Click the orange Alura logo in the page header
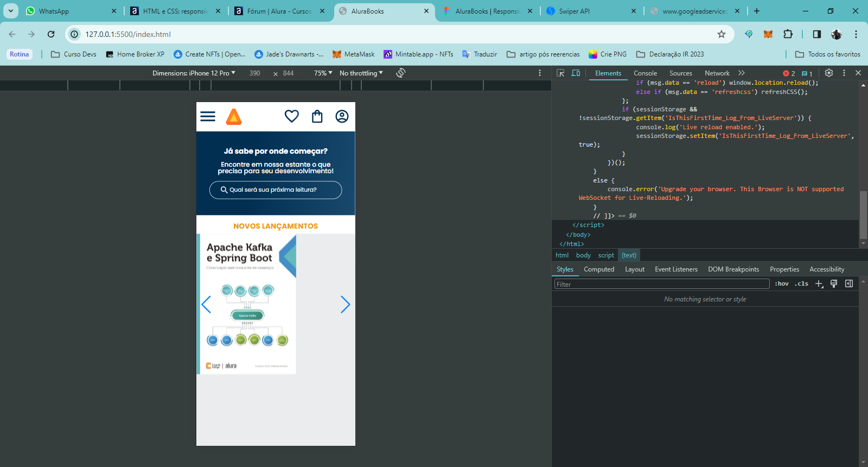This screenshot has height=467, width=868. tap(234, 117)
